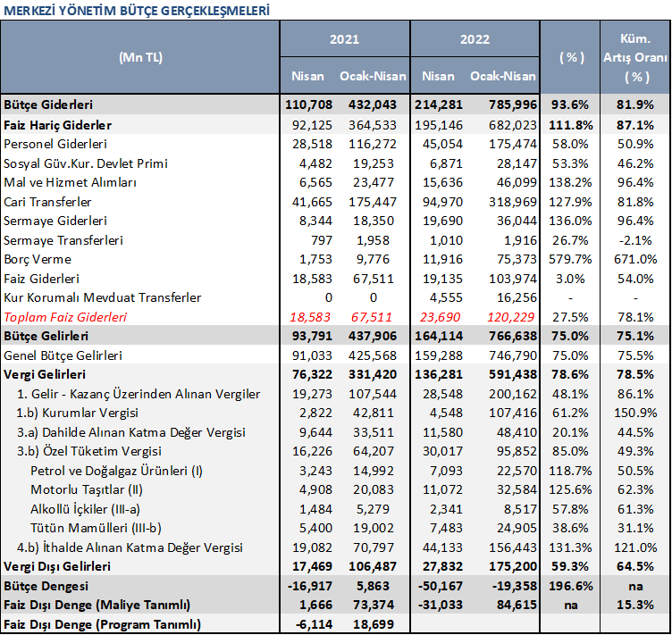Click the title 'MERKEZİ YÖNETİM BÜTÇE GERÇEKLEŞMELERİ'
The image size is (672, 635).
point(137,11)
